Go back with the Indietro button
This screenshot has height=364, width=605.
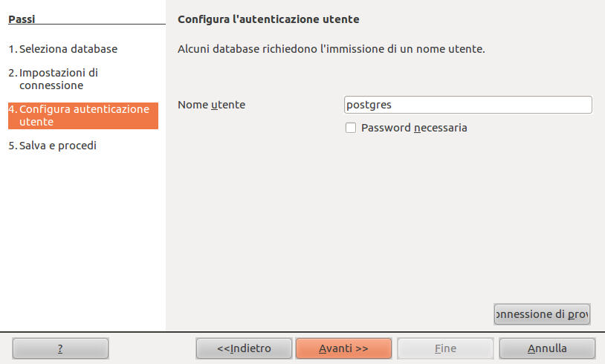click(x=244, y=348)
